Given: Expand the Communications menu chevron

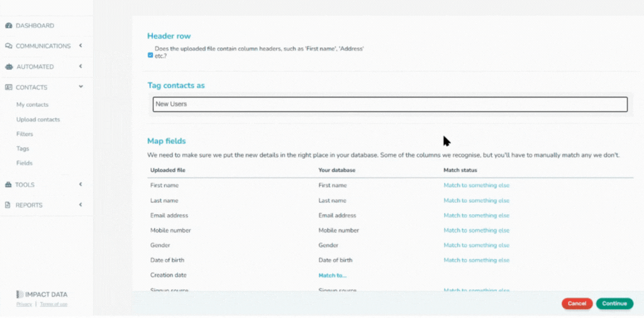Looking at the screenshot, I should tap(81, 46).
